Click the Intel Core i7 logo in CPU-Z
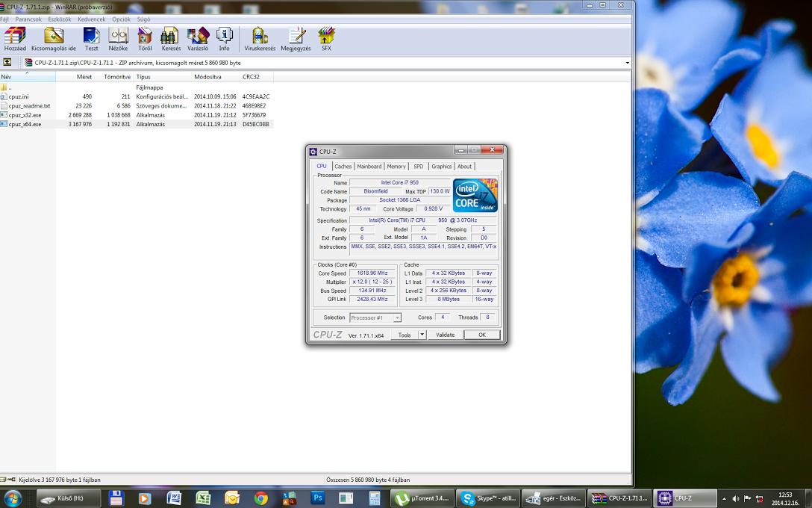Screen dimensions: 812x508 (475, 196)
